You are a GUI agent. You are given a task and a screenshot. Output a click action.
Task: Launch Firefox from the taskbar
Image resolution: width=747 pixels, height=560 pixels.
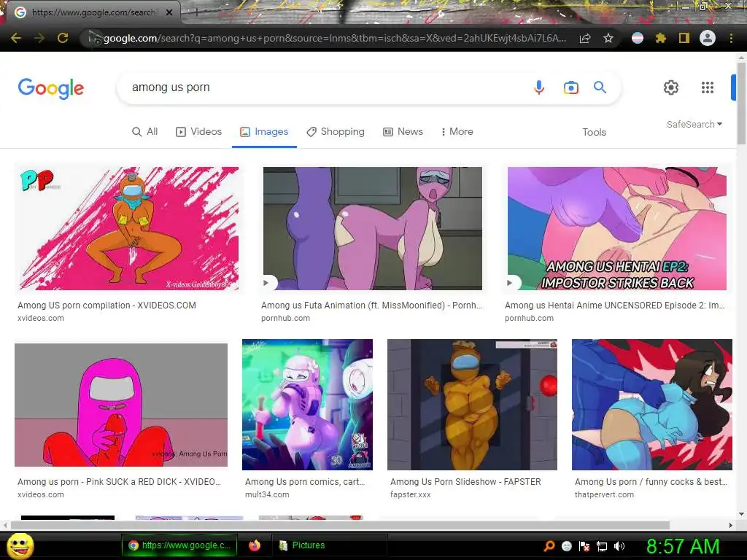pyautogui.click(x=255, y=545)
